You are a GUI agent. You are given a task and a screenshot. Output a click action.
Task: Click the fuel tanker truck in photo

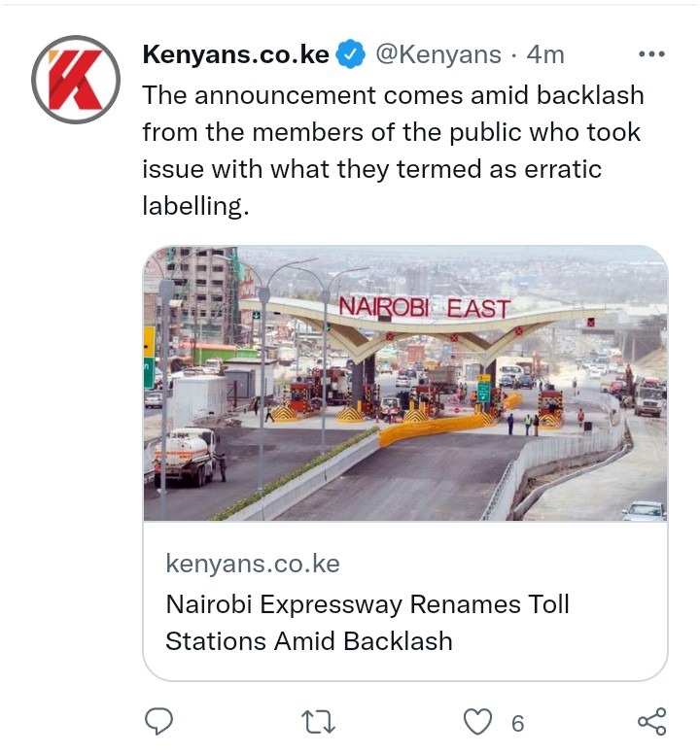coord(186,457)
